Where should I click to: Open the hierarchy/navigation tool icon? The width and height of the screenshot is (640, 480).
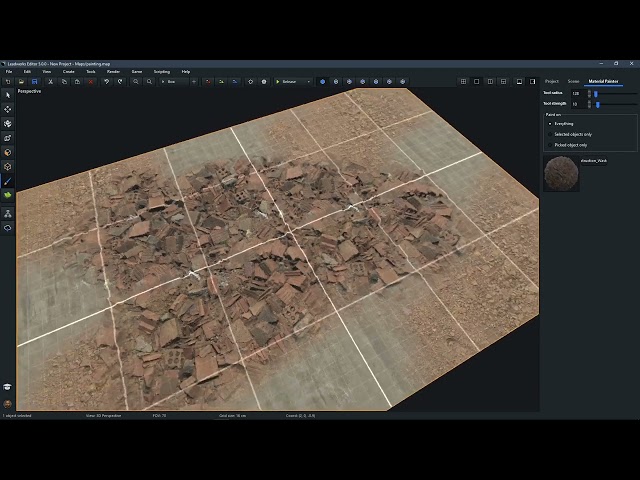click(7, 213)
